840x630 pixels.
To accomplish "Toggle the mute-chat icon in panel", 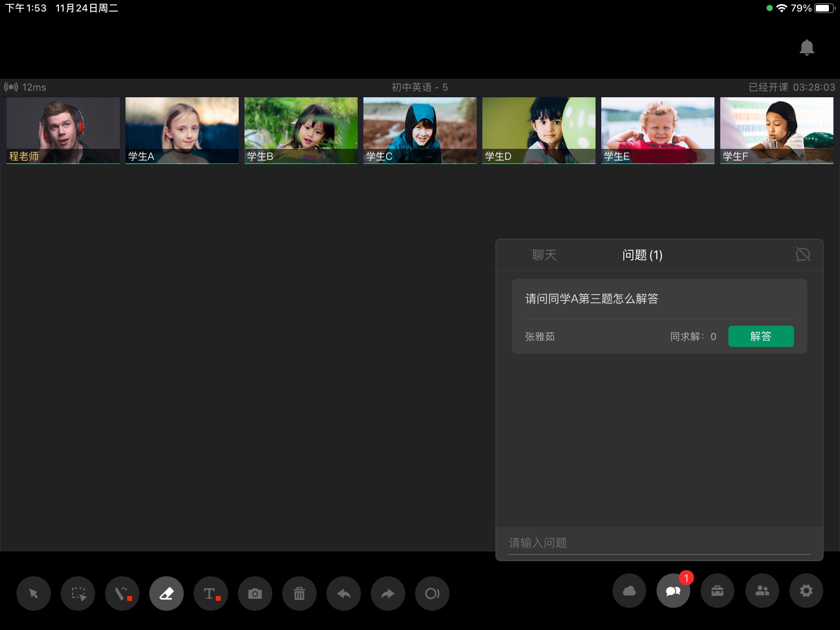I will (x=803, y=254).
